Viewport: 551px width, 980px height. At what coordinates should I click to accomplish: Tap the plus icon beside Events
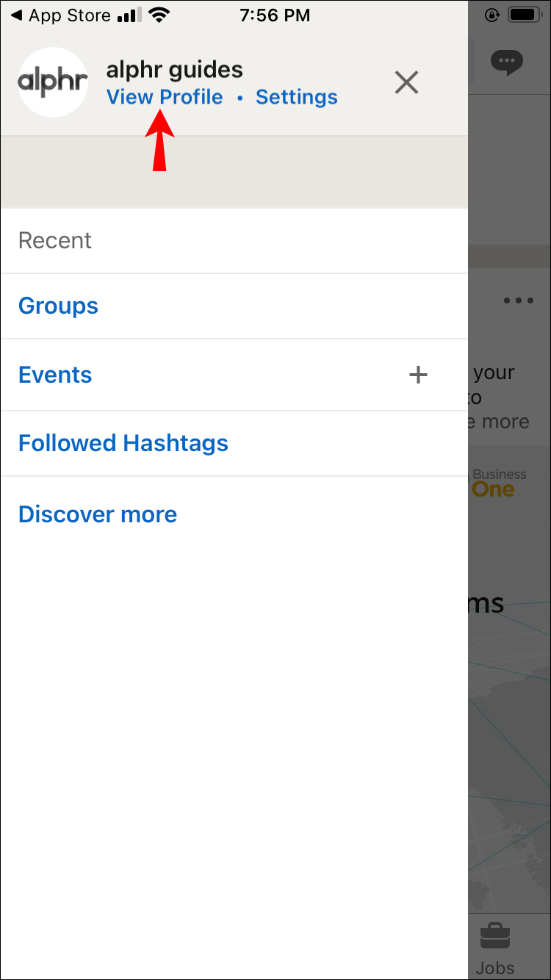[x=418, y=375]
